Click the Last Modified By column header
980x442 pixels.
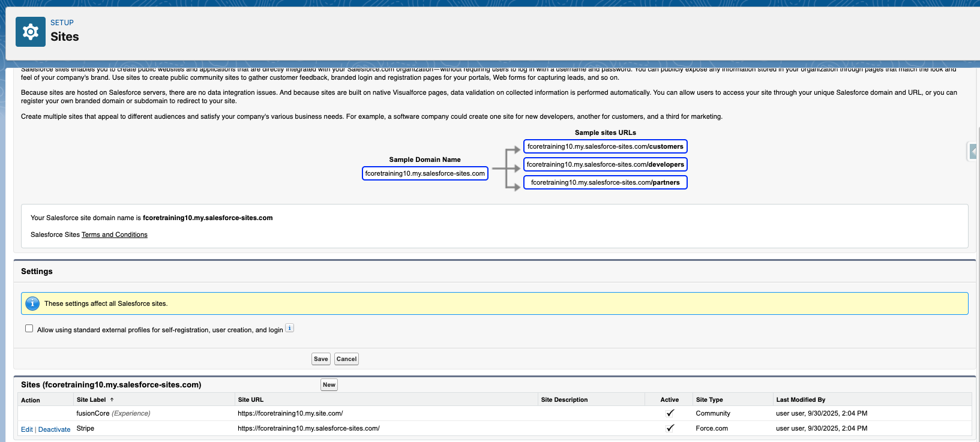(801, 399)
